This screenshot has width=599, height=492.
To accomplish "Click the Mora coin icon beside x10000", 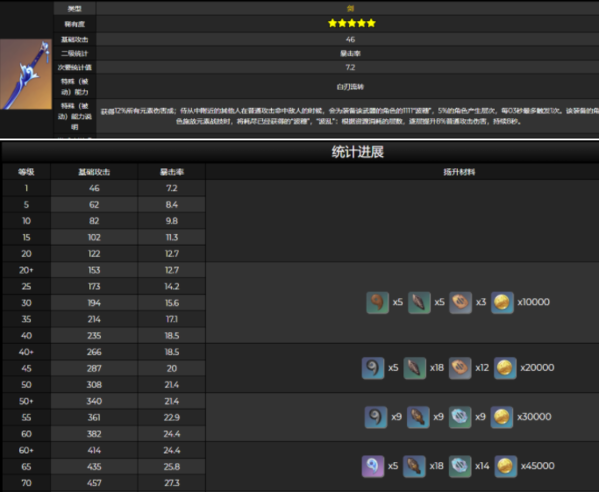I will (502, 303).
